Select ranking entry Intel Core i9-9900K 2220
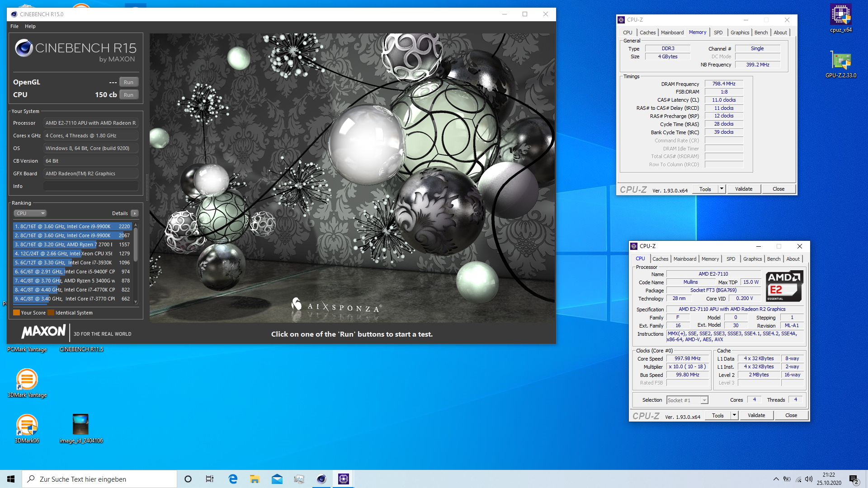868x488 pixels. (x=72, y=226)
